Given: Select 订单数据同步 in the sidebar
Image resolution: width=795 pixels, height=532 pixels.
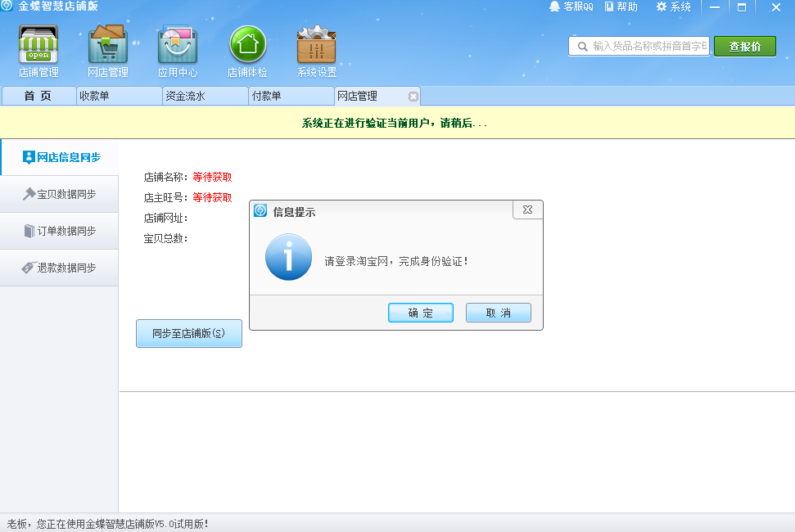Looking at the screenshot, I should [59, 231].
